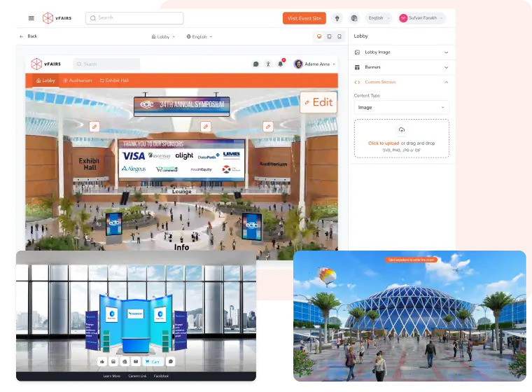The height and width of the screenshot is (392, 532).
Task: Click the 34th Annual Symposium hanging banner
Action: 181,106
